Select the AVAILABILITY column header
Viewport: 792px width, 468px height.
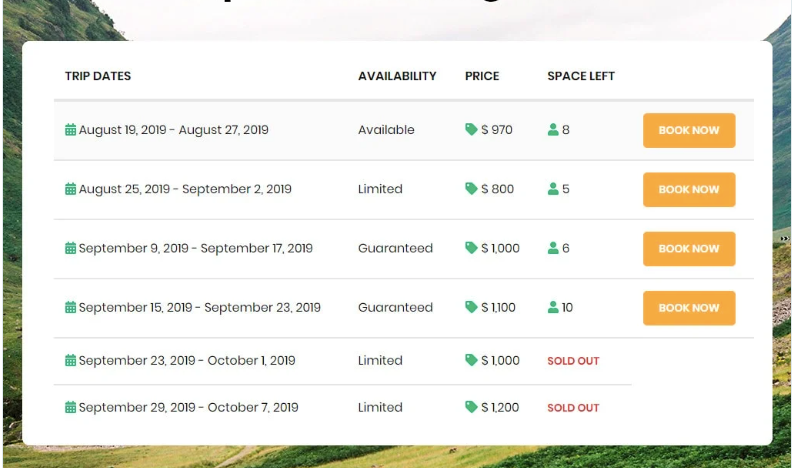397,76
